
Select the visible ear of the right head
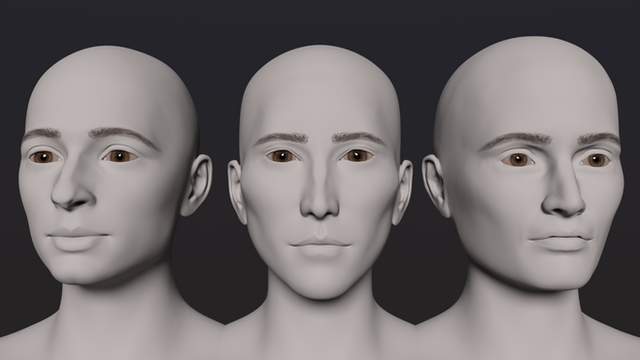(436, 185)
